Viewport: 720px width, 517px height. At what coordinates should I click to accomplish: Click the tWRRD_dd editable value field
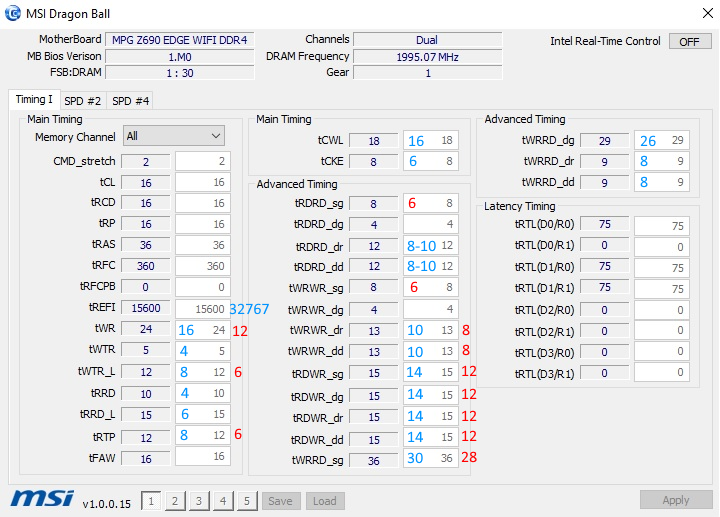tap(662, 182)
